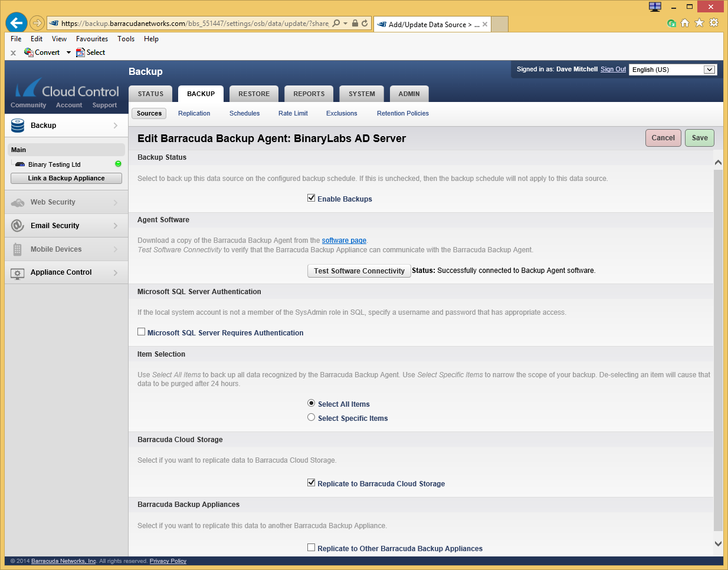Click the Email Security icon
This screenshot has height=570, width=728.
[x=18, y=226]
